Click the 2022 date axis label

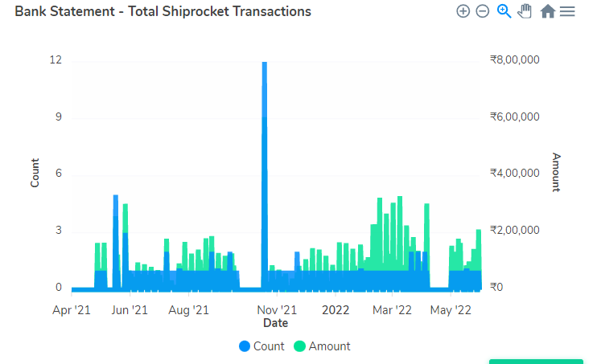[336, 310]
